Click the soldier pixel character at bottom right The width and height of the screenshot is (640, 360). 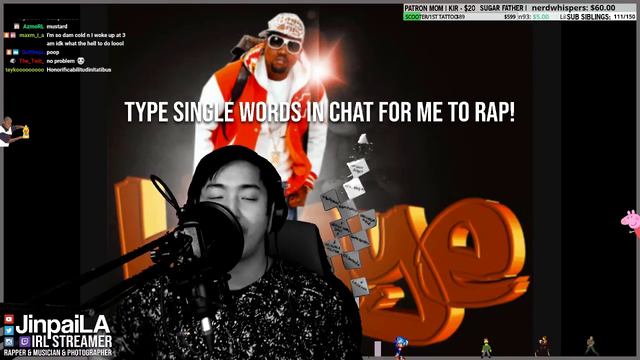pos(591,346)
